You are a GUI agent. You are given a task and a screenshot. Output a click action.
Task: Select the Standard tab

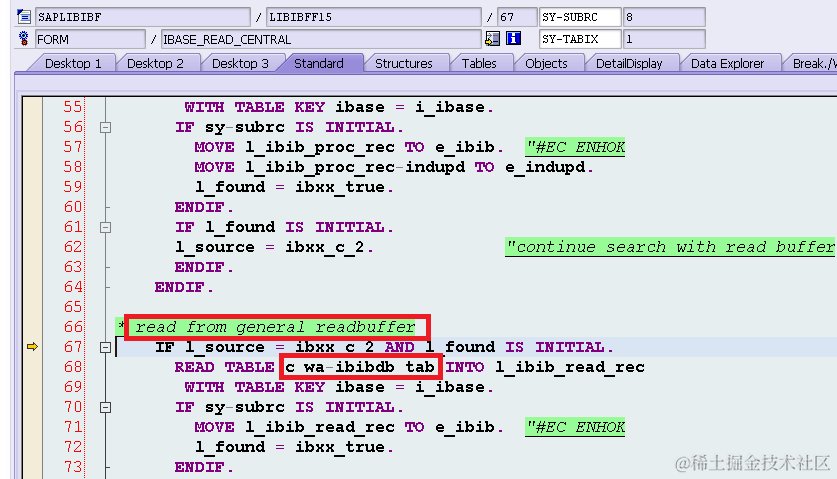tap(319, 64)
